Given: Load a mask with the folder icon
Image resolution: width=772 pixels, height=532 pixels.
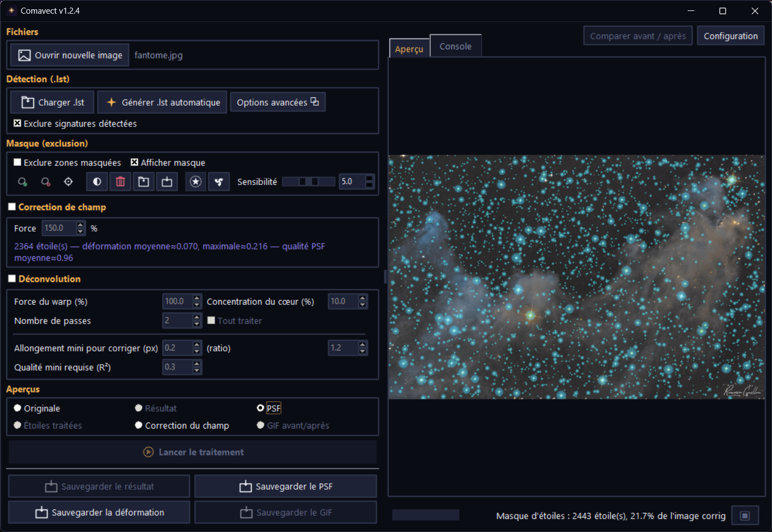Looking at the screenshot, I should (143, 182).
